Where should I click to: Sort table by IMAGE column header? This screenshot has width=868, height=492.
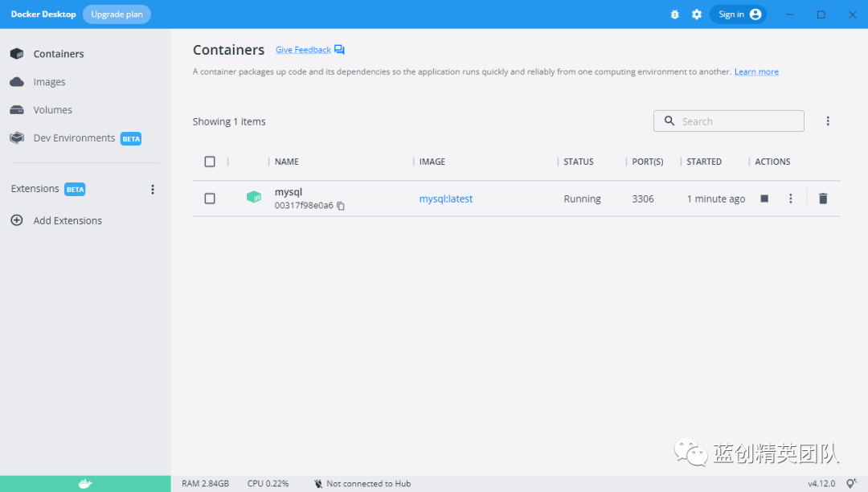(432, 162)
